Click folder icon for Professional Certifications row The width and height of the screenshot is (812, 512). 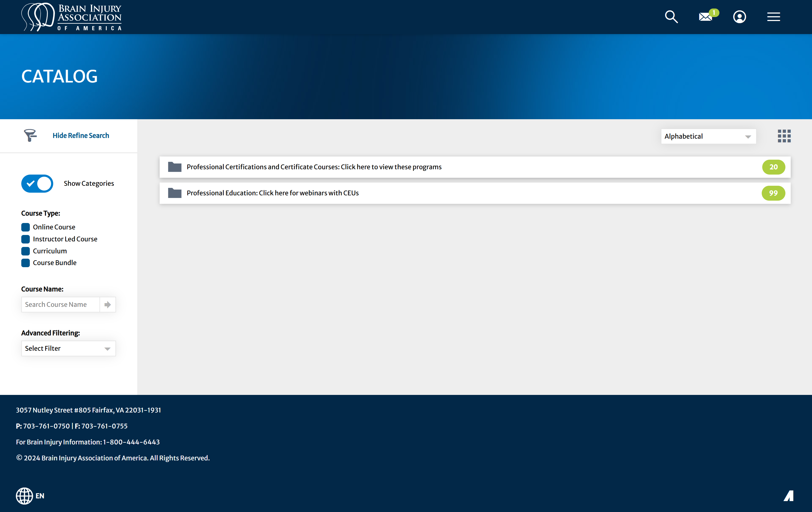(175, 167)
